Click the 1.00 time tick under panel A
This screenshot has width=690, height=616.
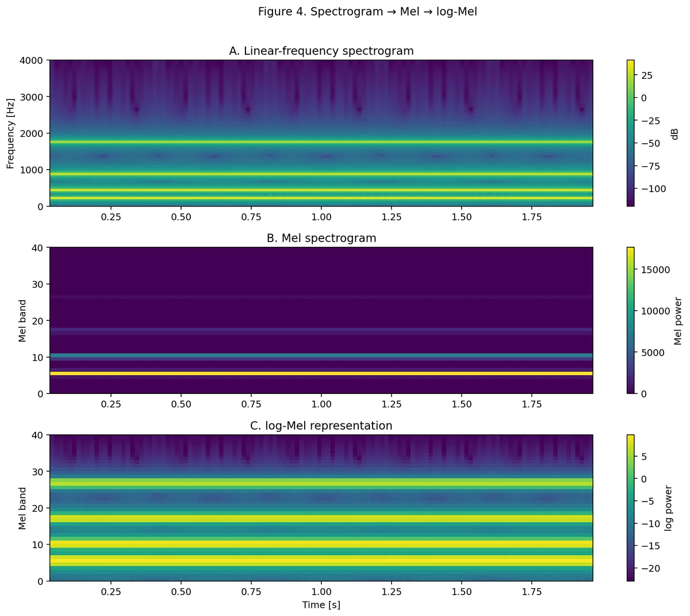(x=321, y=217)
